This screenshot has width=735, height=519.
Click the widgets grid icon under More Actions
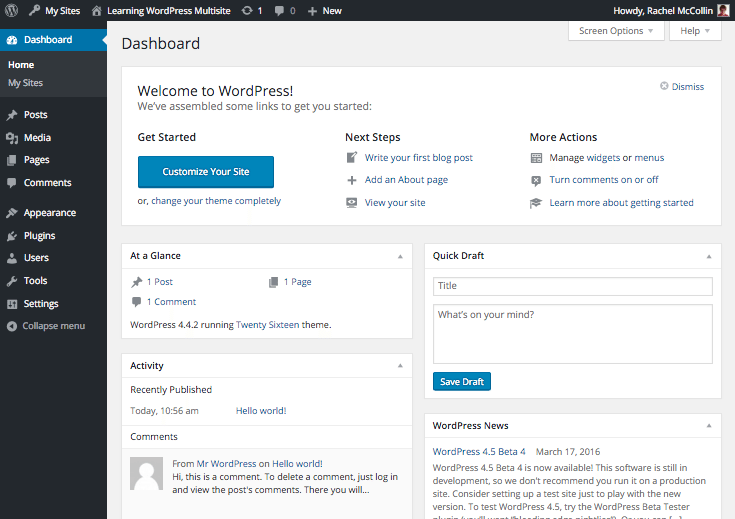(x=536, y=158)
